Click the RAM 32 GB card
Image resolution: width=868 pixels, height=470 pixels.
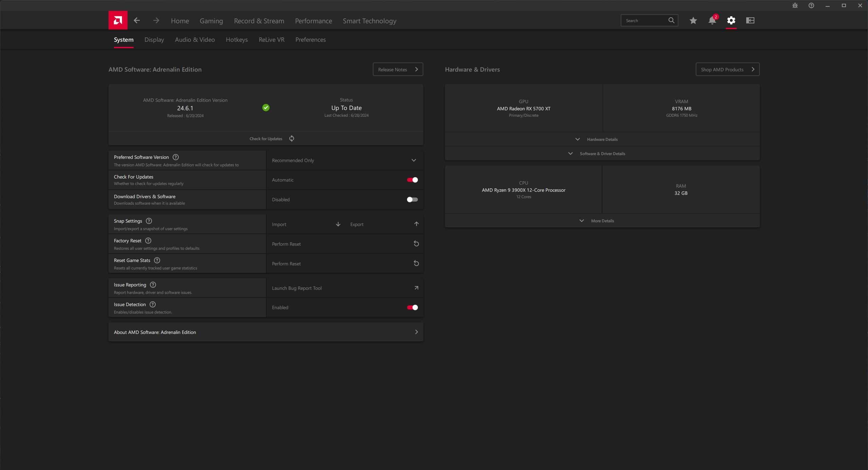coord(681,190)
